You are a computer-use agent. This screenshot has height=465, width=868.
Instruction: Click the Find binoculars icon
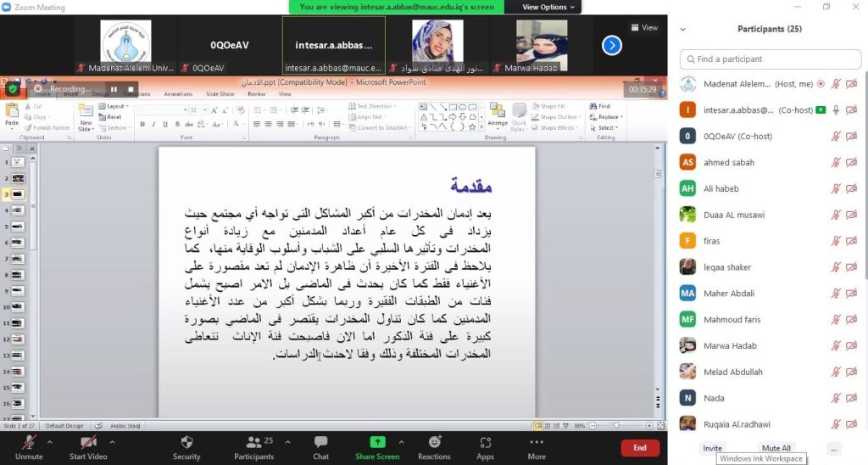click(593, 106)
